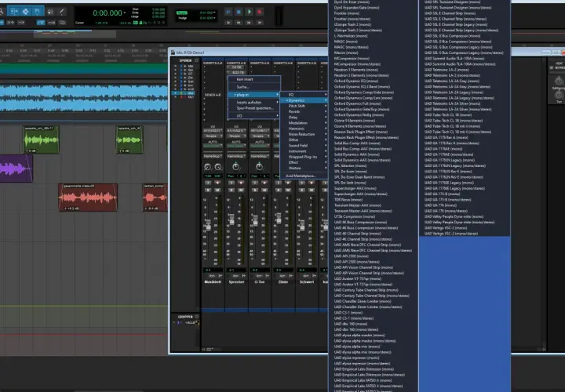Viewport: 565px width, 392px height.
Task: Open the Nudge value dropdown
Action: coord(214,17)
